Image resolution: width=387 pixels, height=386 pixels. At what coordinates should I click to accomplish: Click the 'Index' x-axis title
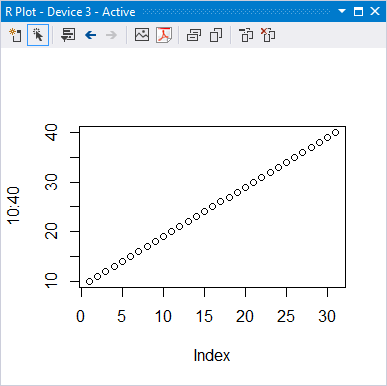tap(212, 355)
